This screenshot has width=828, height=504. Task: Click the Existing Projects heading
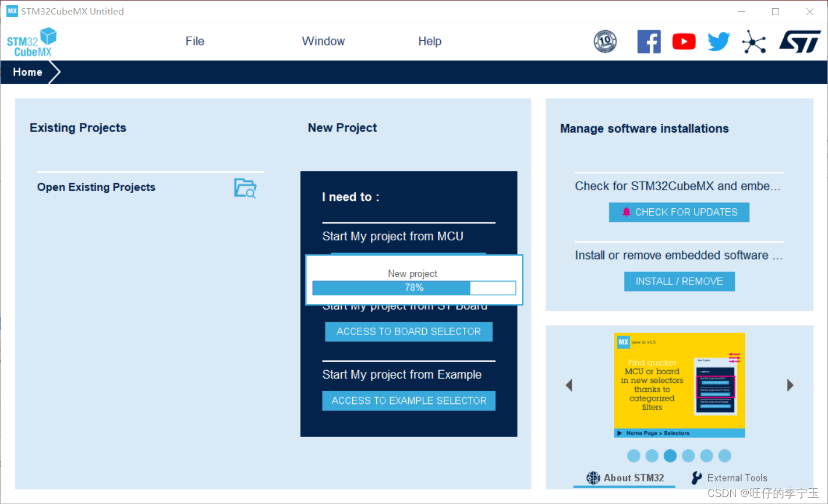pos(78,128)
